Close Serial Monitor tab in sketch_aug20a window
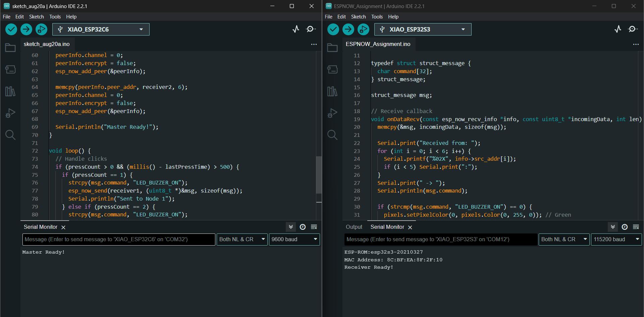 [63, 227]
